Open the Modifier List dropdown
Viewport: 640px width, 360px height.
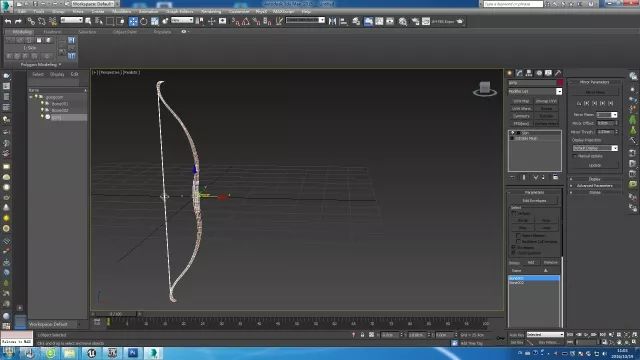tap(535, 91)
